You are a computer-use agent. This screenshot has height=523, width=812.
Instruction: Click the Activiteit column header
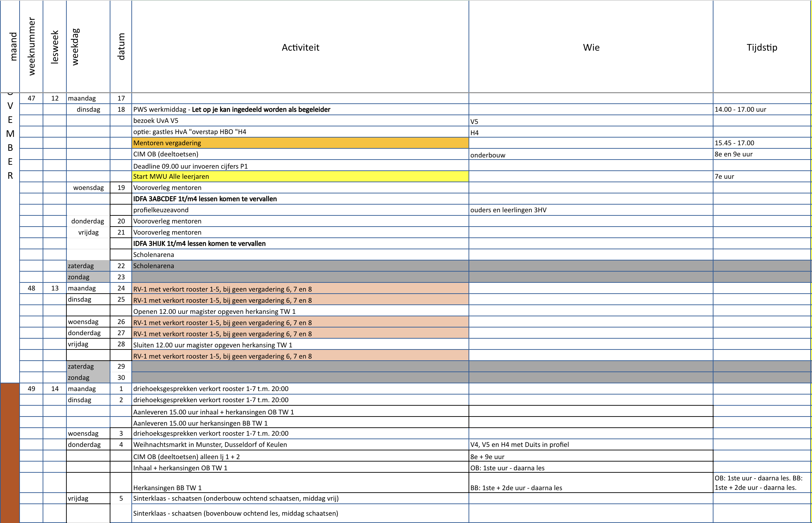(300, 47)
